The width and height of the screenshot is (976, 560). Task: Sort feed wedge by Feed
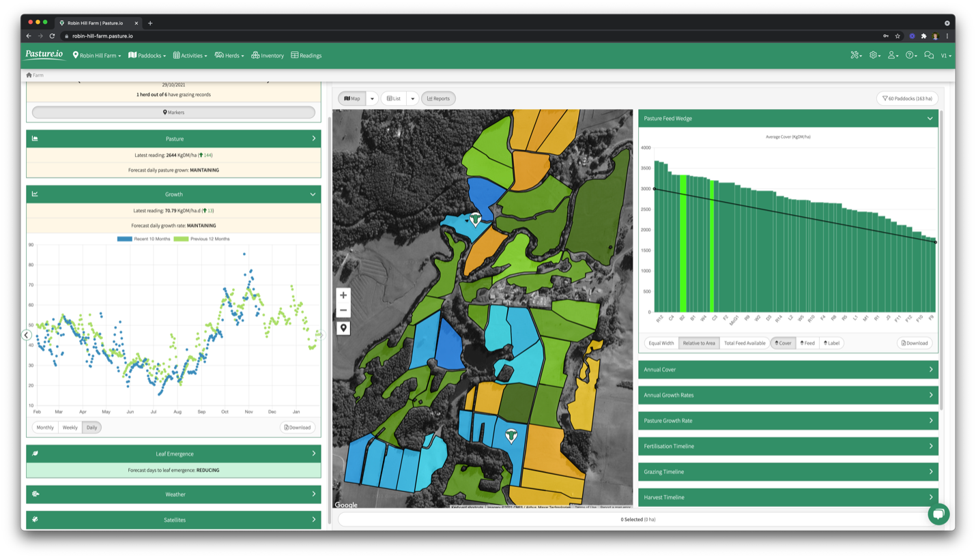pos(807,343)
